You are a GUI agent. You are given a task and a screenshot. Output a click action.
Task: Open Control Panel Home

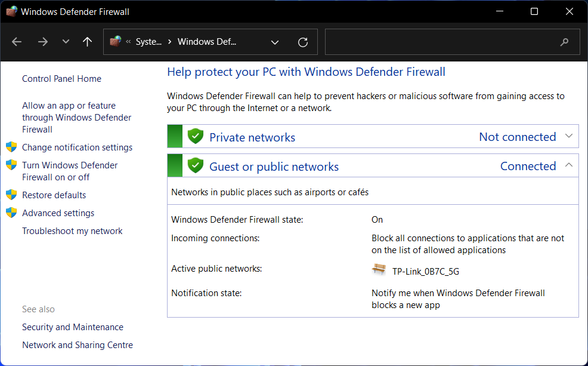(61, 78)
